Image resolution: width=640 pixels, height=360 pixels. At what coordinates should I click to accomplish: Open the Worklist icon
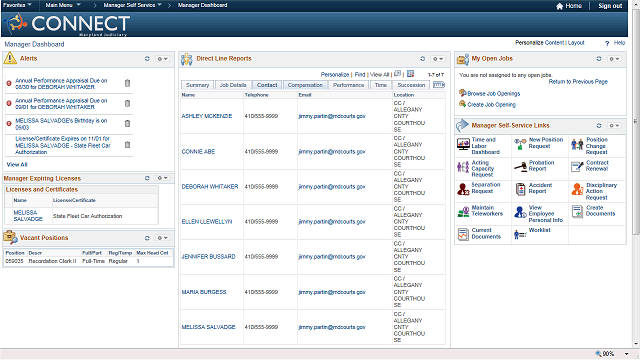pos(520,234)
